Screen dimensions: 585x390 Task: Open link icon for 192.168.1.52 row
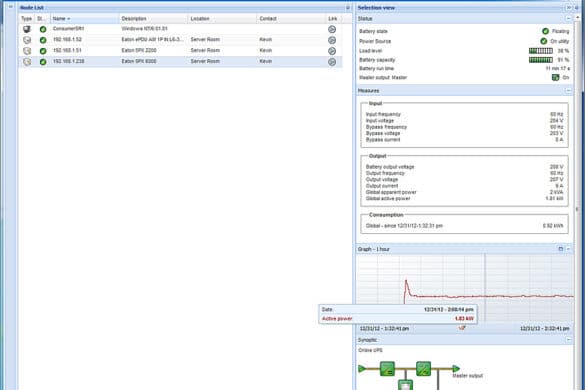pos(332,40)
